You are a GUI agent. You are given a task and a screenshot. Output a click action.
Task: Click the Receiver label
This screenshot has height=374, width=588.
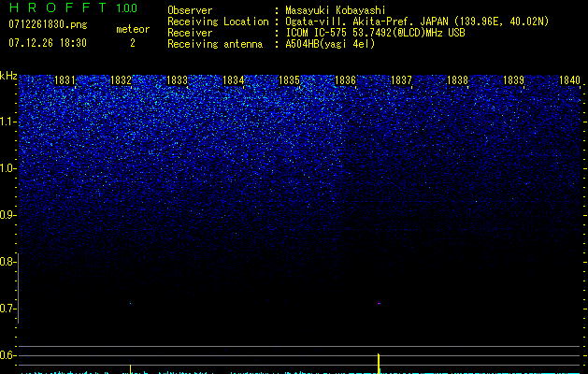(x=190, y=33)
